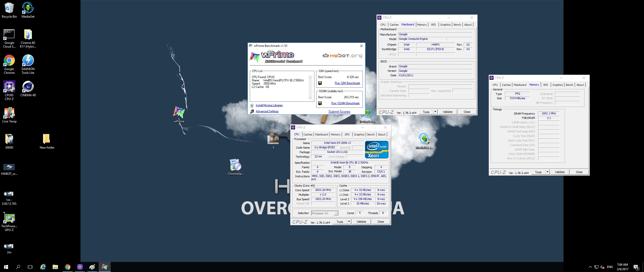Click Validate in CPU-Z Mainboard window
The image size is (644, 272).
coord(448,112)
